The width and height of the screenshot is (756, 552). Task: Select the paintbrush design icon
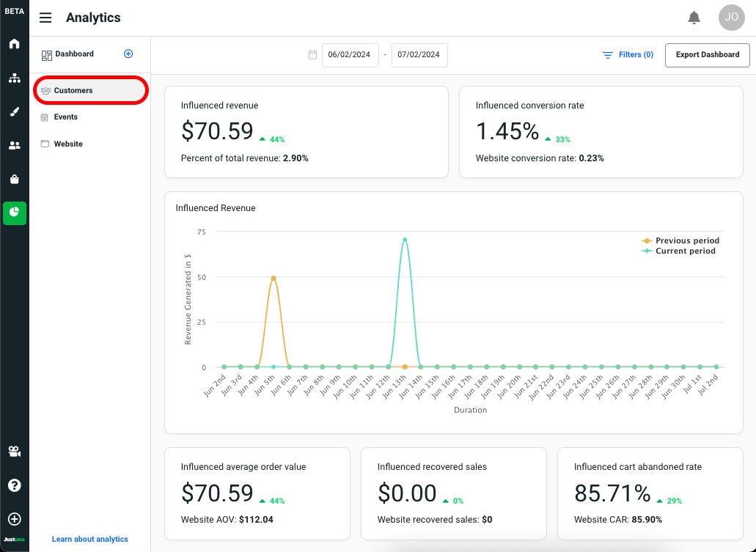[x=14, y=111]
